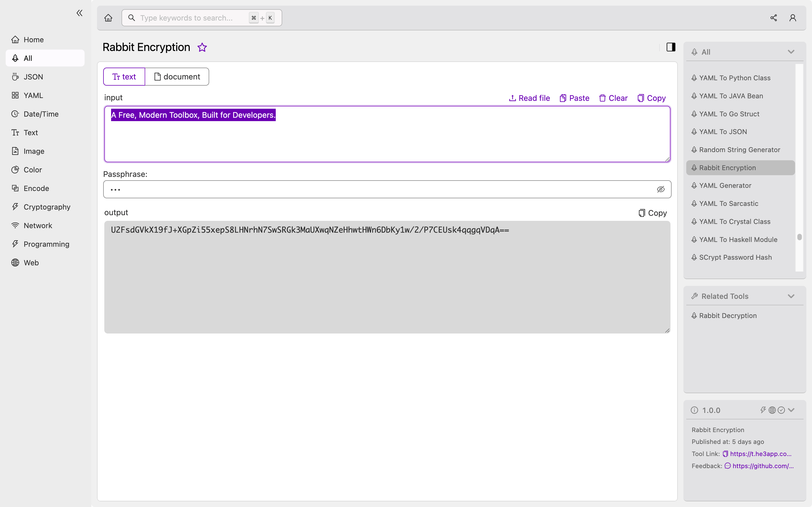Click the Random String Generator tool icon
812x507 pixels.
[x=694, y=150]
